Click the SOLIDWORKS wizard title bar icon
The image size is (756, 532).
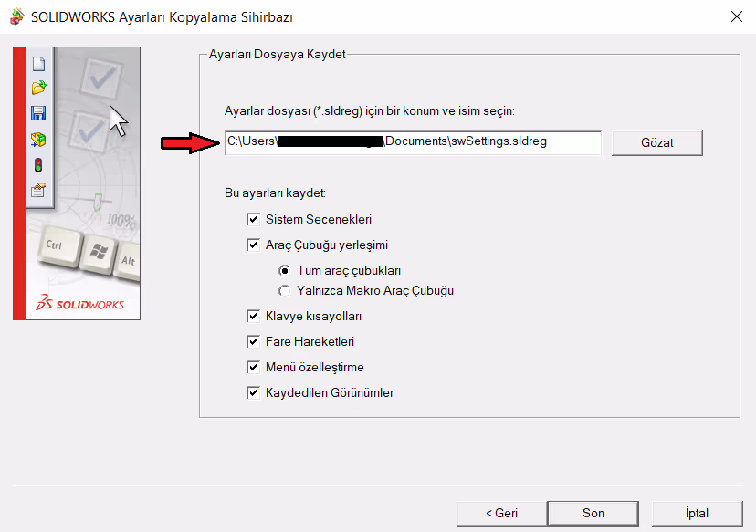(16, 16)
